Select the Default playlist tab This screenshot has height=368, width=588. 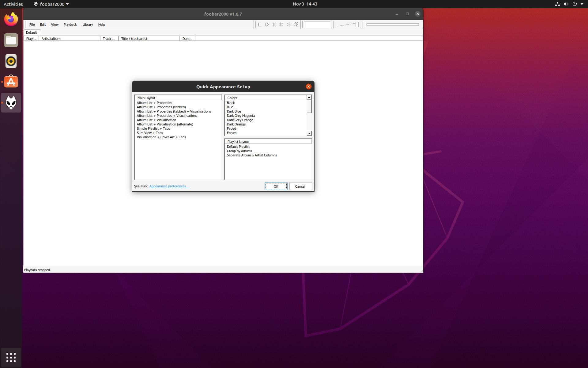click(x=32, y=33)
